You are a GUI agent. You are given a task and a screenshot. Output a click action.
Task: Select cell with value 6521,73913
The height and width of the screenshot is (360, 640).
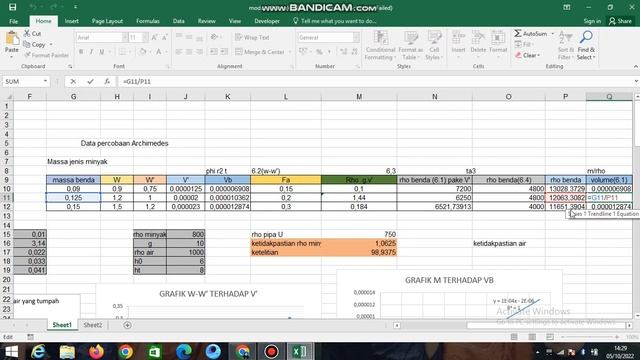(x=435, y=207)
